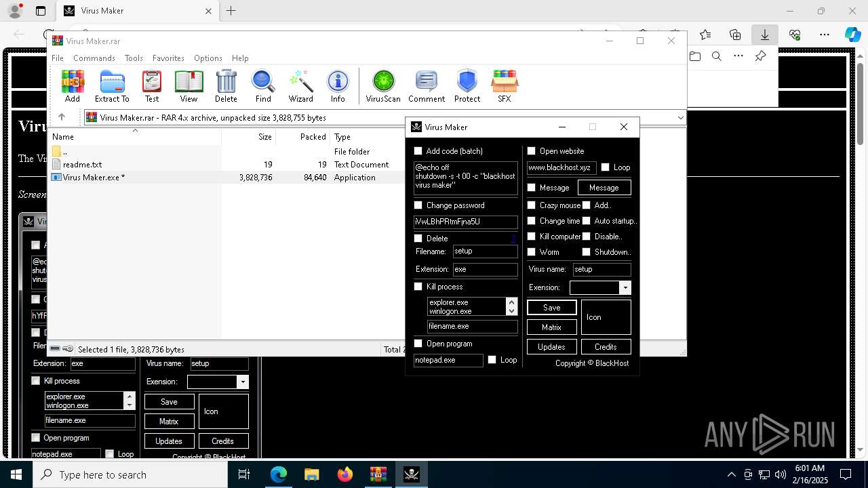This screenshot has height=488, width=868.
Task: Open the downloads folder icon in flyout
Action: (695, 56)
